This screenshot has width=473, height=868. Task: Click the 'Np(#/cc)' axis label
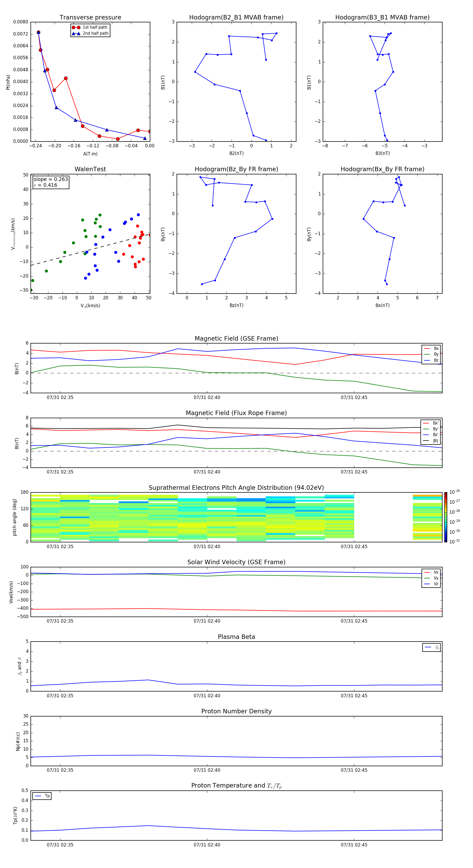pos(18,741)
